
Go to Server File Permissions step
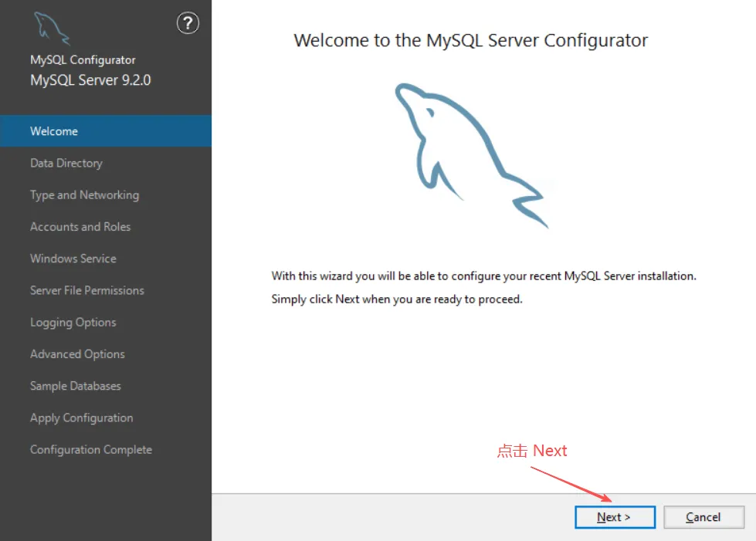pyautogui.click(x=106, y=290)
